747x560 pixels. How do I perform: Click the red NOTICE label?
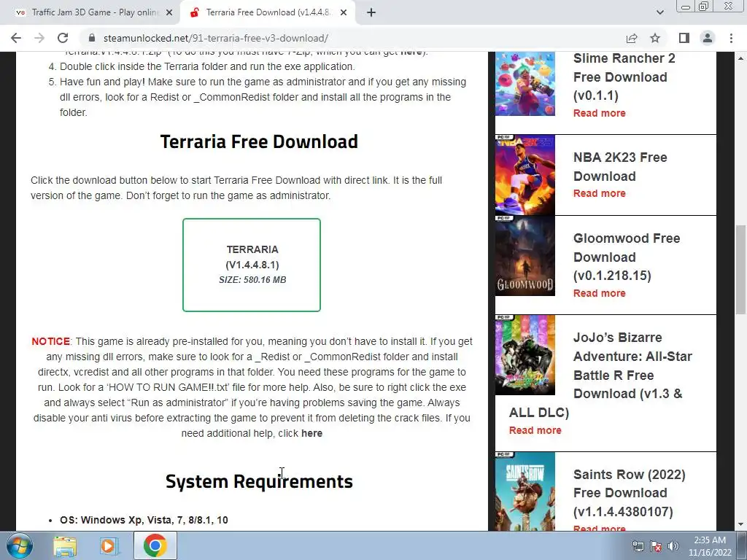pyautogui.click(x=50, y=341)
